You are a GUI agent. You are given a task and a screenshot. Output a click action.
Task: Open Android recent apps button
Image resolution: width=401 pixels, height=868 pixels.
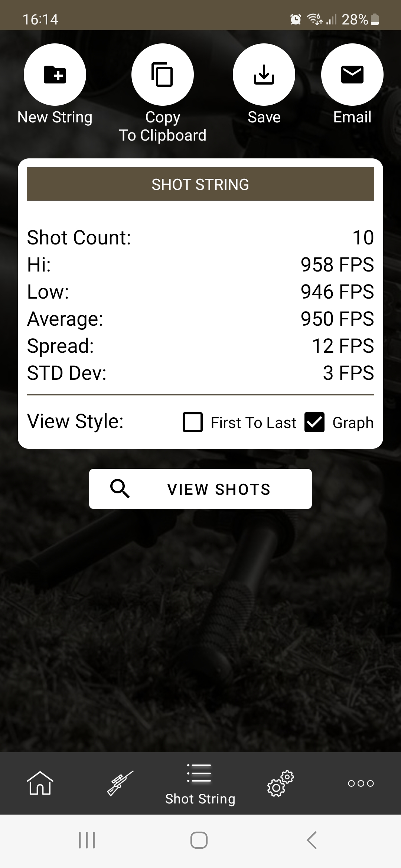(x=87, y=840)
